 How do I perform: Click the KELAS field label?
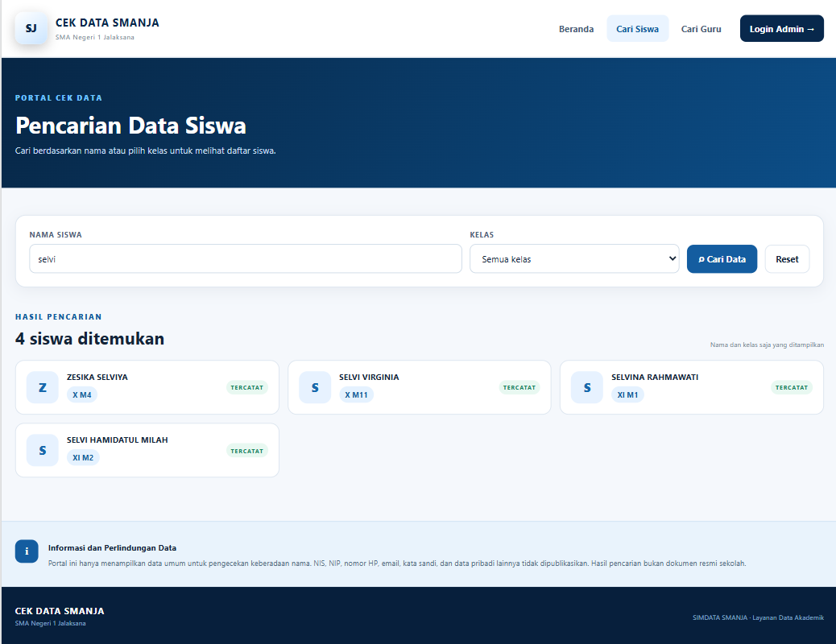point(482,235)
